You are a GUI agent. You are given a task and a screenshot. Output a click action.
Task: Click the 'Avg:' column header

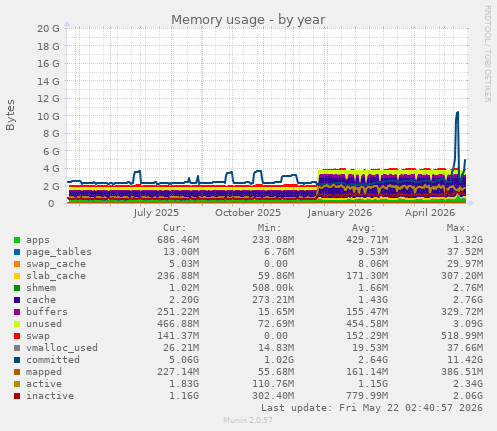[x=364, y=228]
